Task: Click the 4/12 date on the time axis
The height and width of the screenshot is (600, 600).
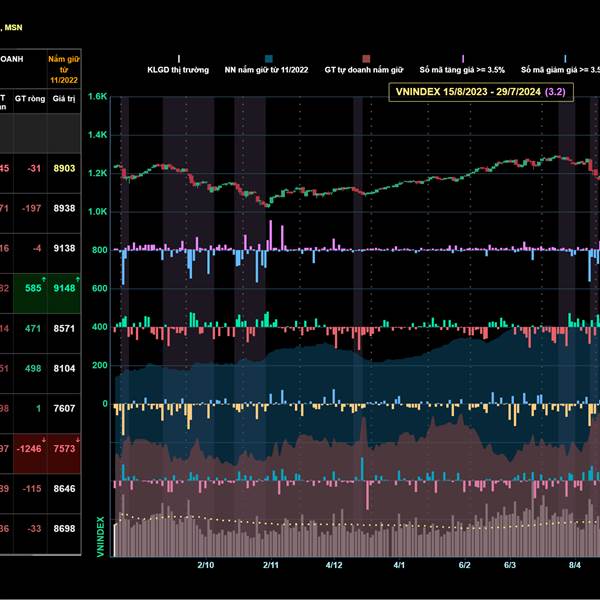Action: 335,565
